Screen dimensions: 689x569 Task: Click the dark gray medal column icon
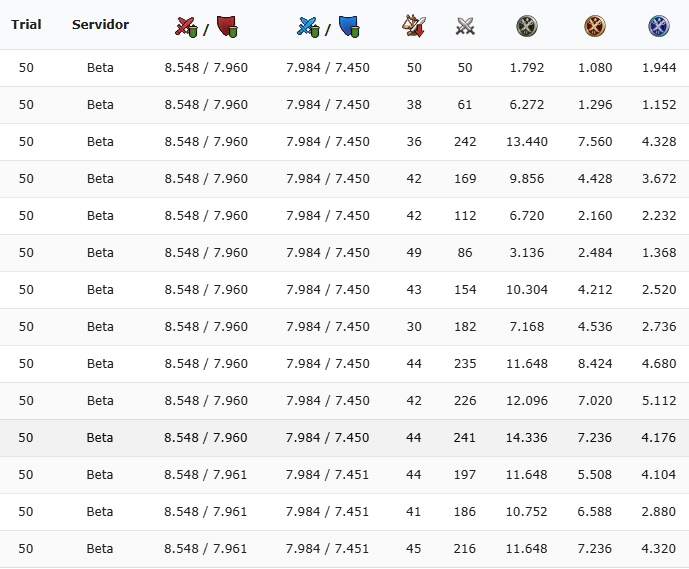click(x=526, y=26)
